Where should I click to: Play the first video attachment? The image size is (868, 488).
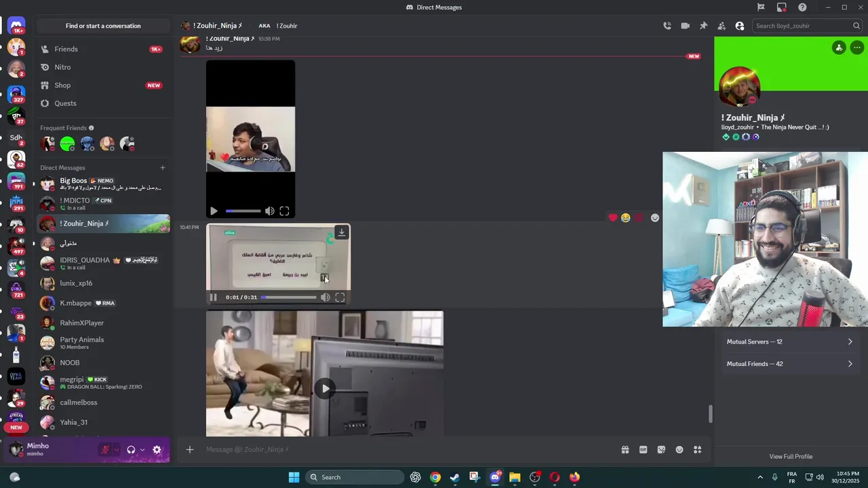pyautogui.click(x=214, y=211)
